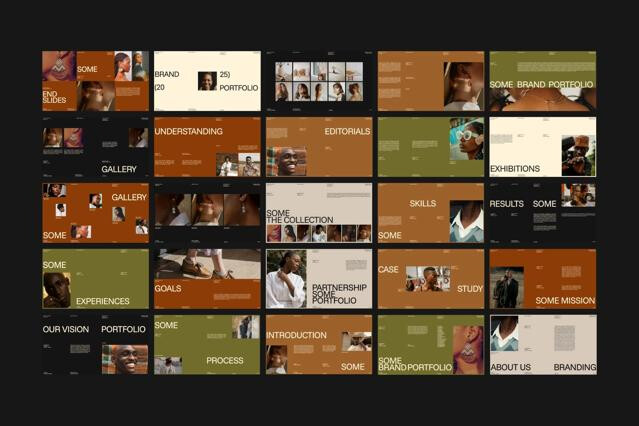Click the portrait photo between BRAND and 25)
Viewport: 639px width, 426px height.
coord(207,81)
